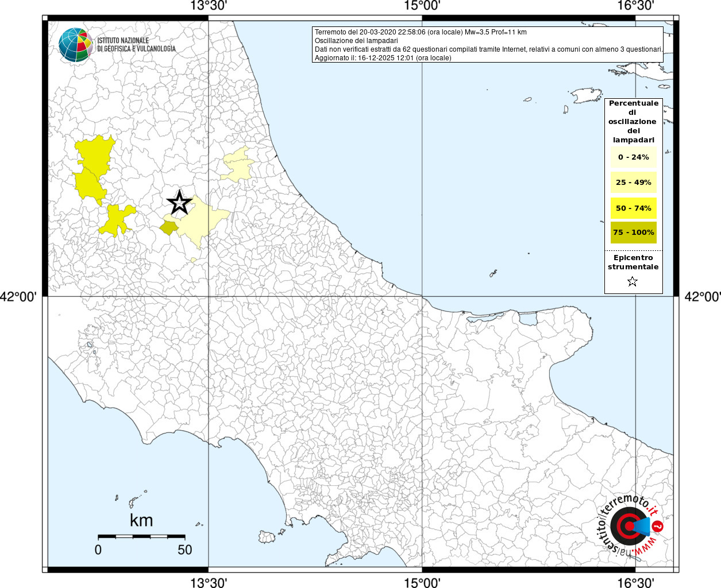721x588 pixels.
Task: Click the right 42°00' latitude label
Action: tap(703, 297)
